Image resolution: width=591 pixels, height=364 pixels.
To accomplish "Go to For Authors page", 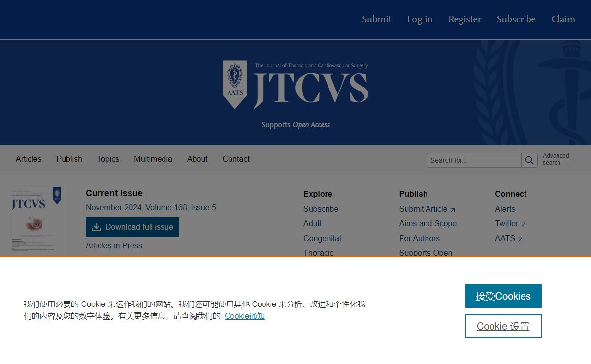I will click(x=420, y=239).
